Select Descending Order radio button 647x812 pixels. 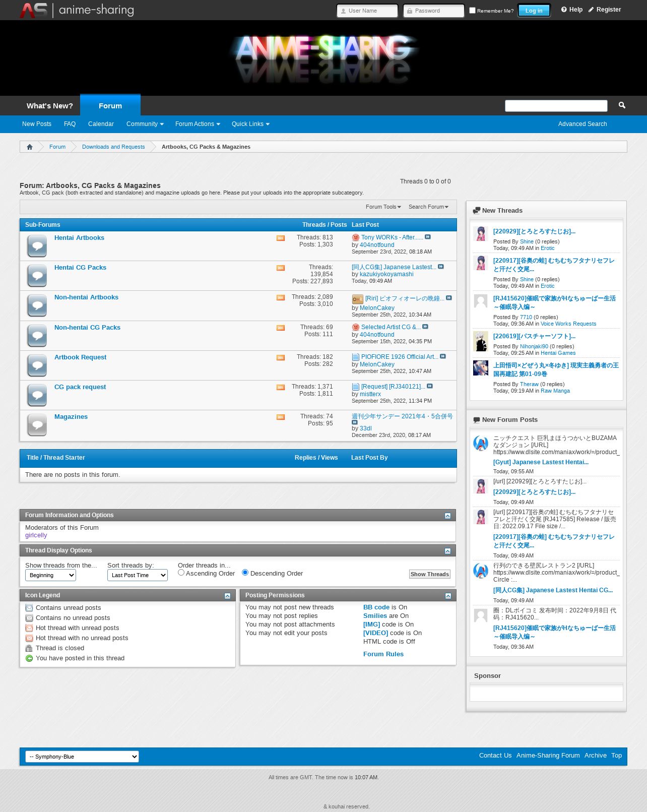click(x=245, y=573)
